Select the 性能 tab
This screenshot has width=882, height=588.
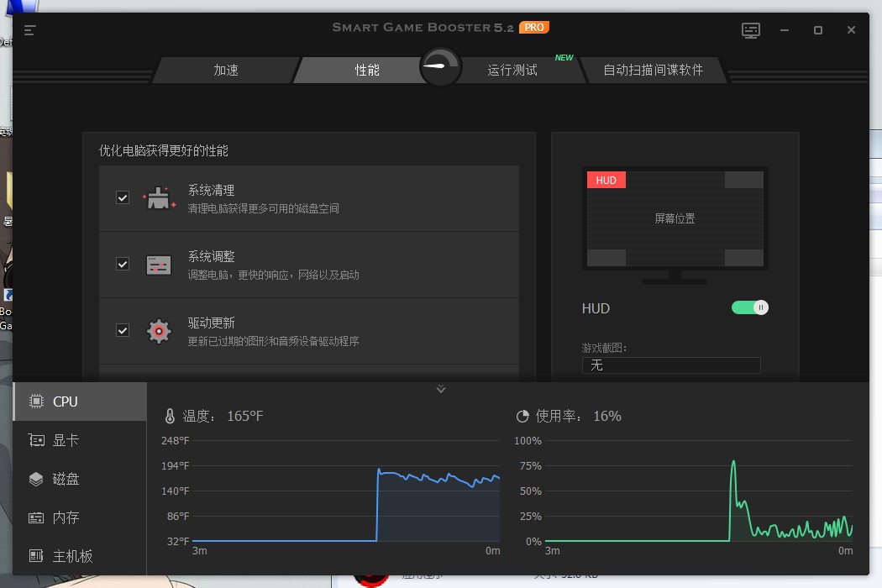(367, 70)
